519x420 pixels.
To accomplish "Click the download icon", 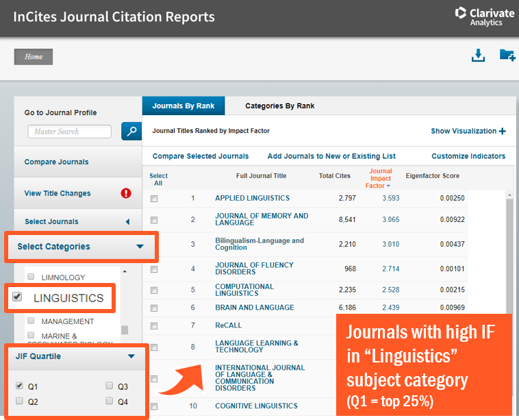I will [478, 55].
